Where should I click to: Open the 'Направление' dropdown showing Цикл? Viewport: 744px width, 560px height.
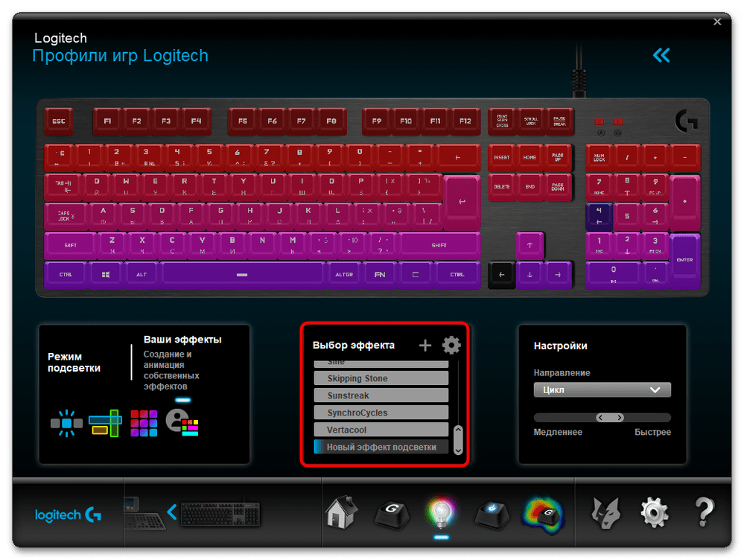[602, 389]
